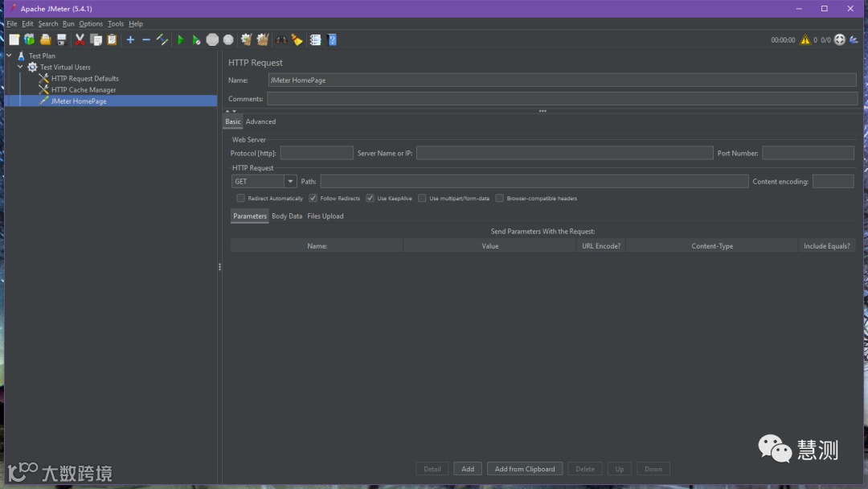Select HTTP Request Defaults in tree
Image resolution: width=868 pixels, height=489 pixels.
84,79
